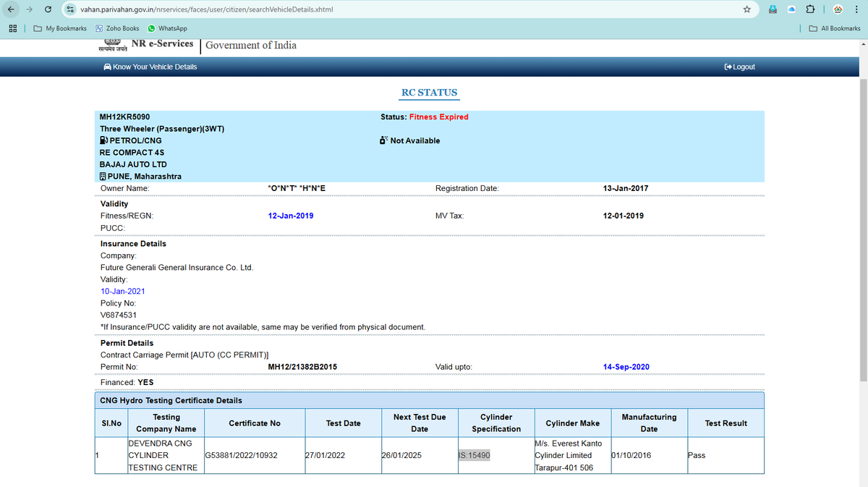This screenshot has height=487, width=868.
Task: Click the Fitness Expired status text
Action: pyautogui.click(x=439, y=117)
